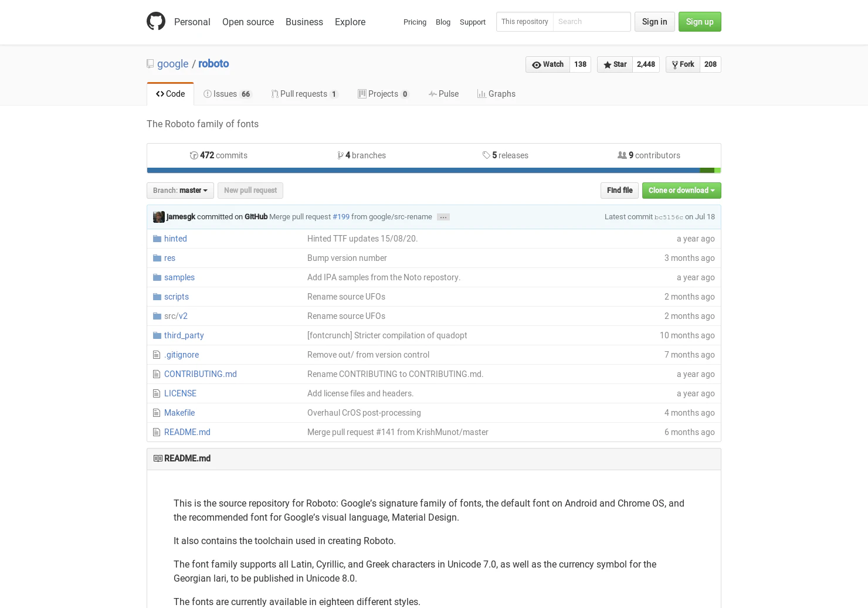The height and width of the screenshot is (608, 868).
Task: Open commit 'Bump version number'
Action: click(x=347, y=258)
